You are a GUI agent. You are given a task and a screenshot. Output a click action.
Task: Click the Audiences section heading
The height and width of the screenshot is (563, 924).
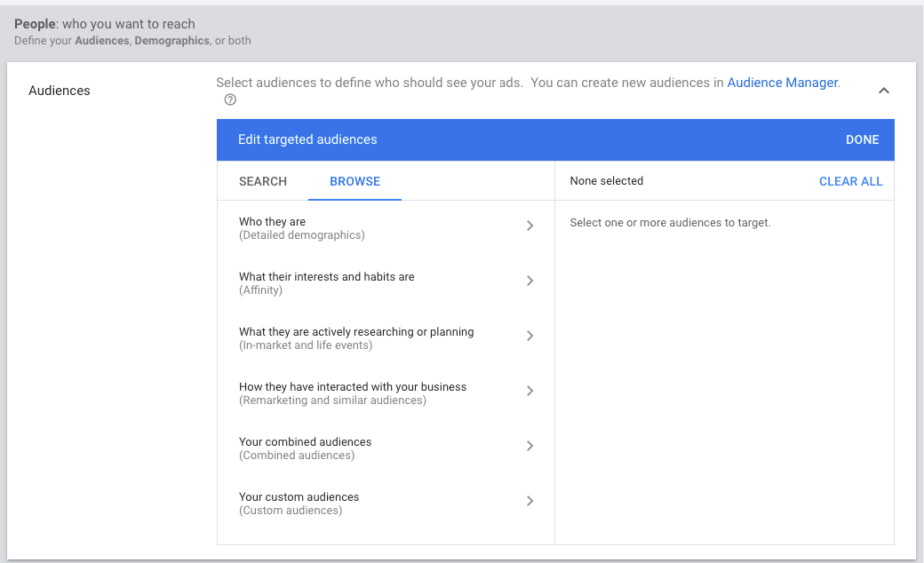coord(60,91)
